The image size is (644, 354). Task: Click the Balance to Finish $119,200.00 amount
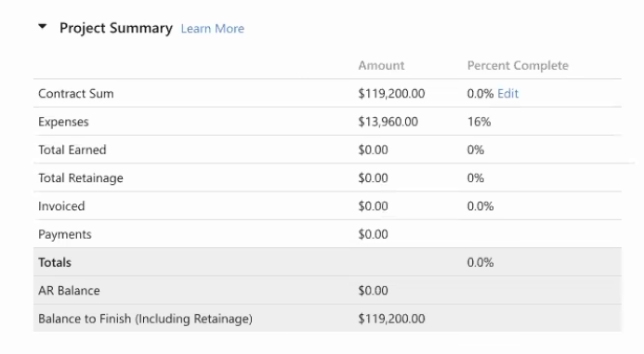pyautogui.click(x=391, y=319)
